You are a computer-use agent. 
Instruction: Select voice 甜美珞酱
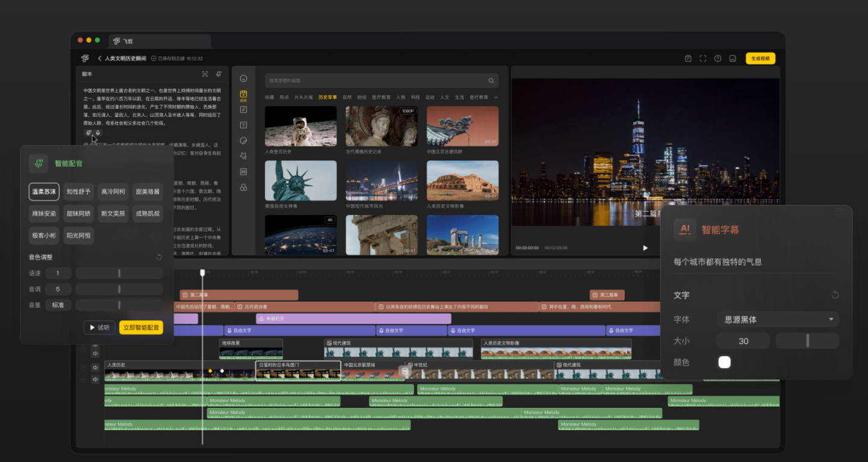click(148, 192)
